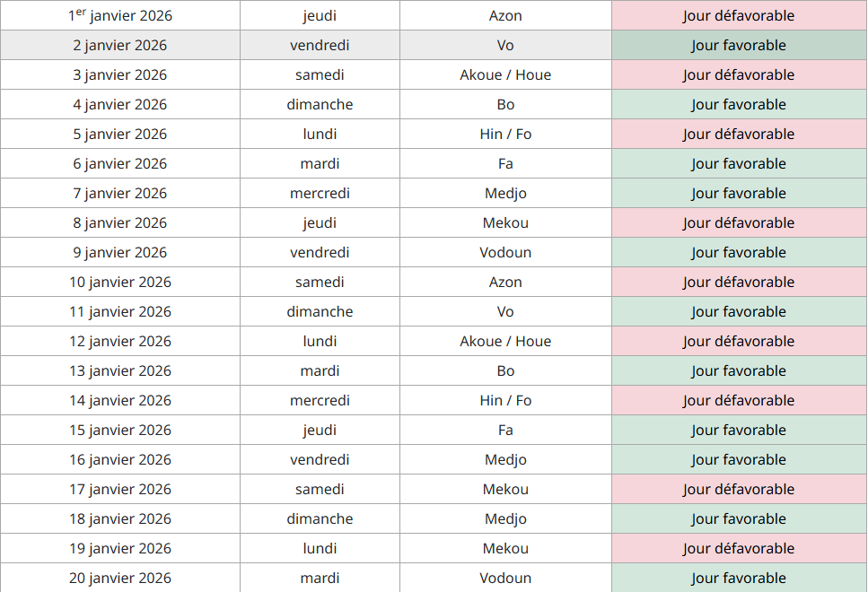Click the "Fa" cell for 6 janvier
This screenshot has width=868, height=592.
505,164
